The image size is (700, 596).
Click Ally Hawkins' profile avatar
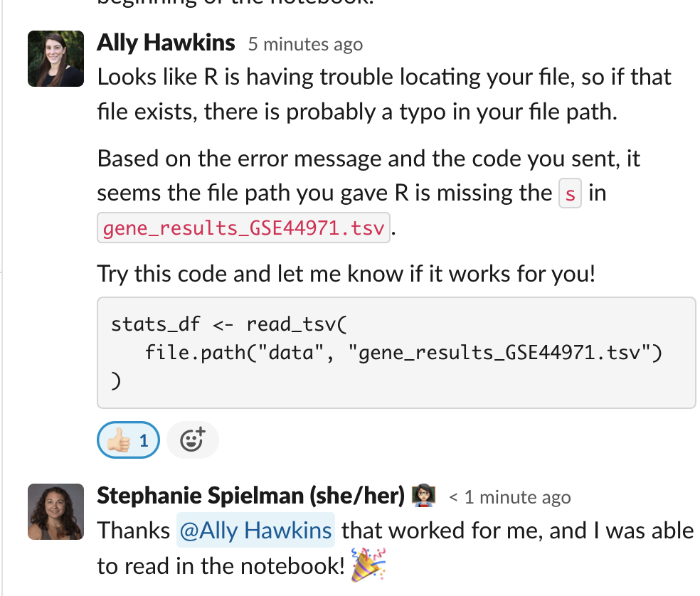pos(55,58)
